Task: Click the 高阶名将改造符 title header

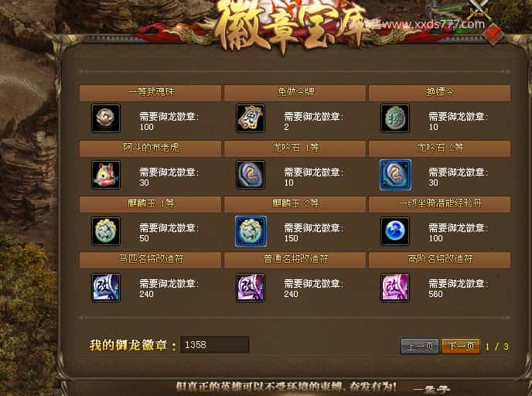Action: [x=440, y=260]
